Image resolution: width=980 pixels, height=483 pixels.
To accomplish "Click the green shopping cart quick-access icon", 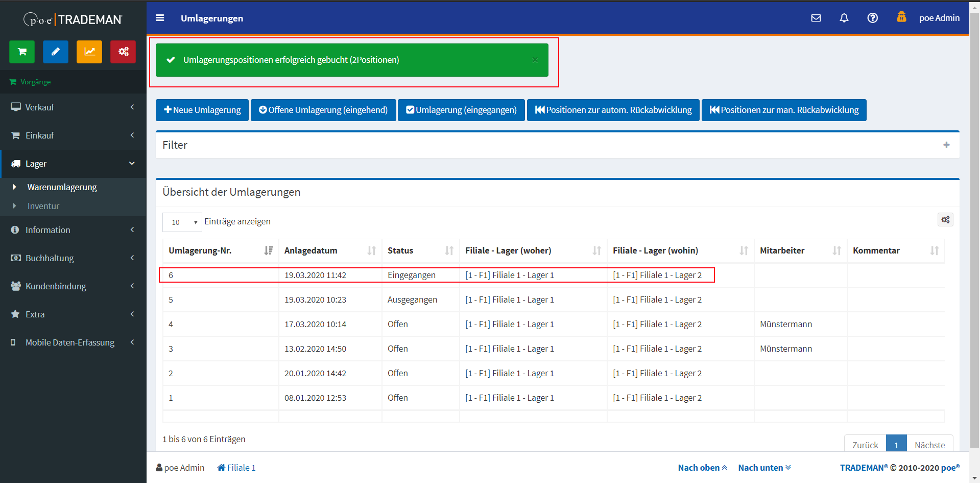I will (22, 52).
